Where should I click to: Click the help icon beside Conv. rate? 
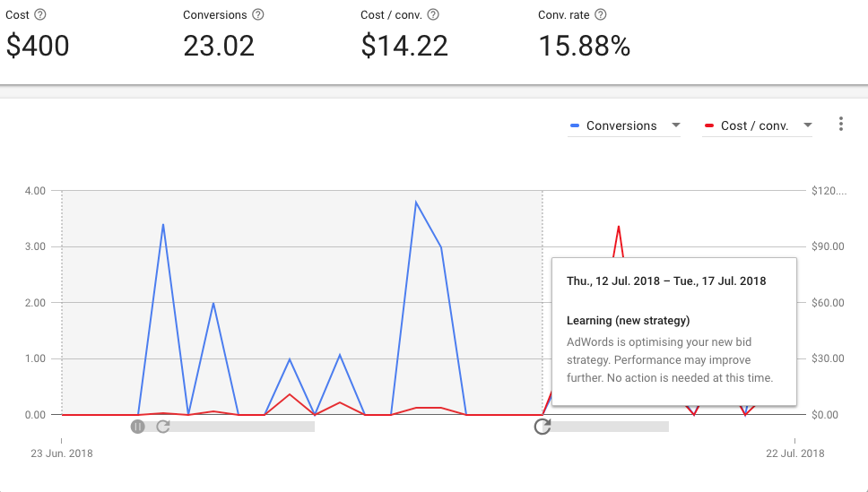click(x=601, y=15)
